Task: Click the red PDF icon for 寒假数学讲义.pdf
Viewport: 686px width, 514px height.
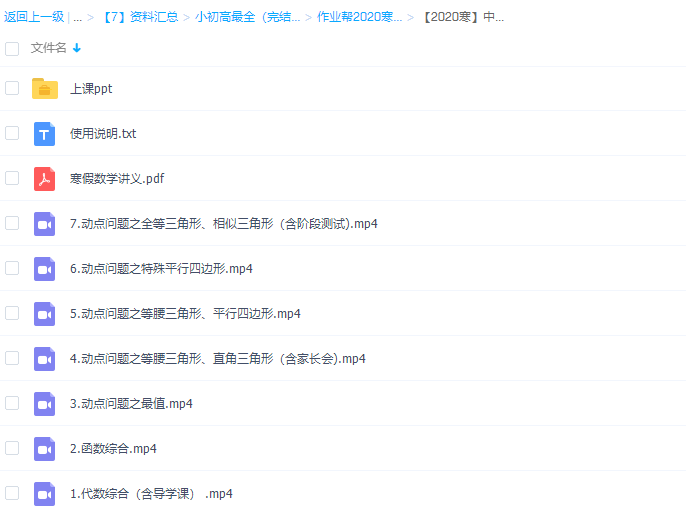Action: coord(44,178)
